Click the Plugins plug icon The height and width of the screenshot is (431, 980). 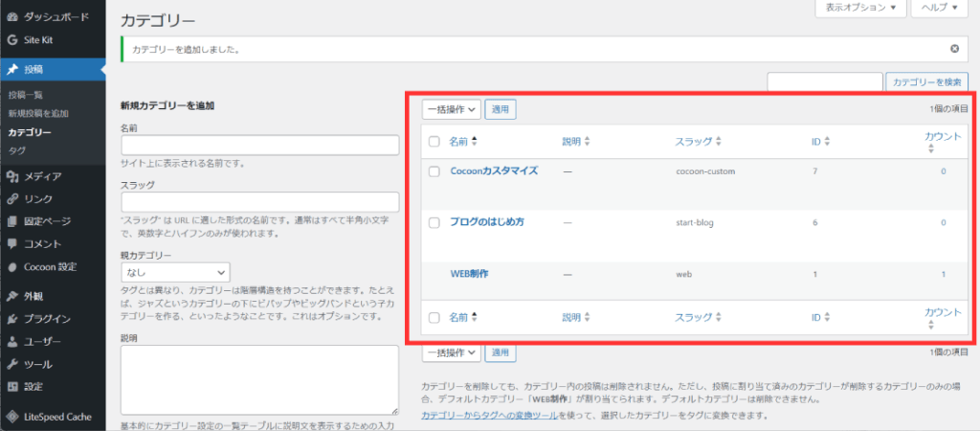tap(12, 319)
